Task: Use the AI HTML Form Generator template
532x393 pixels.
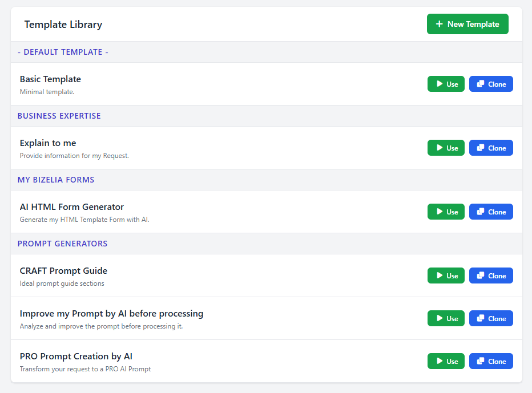Action: pyautogui.click(x=446, y=212)
